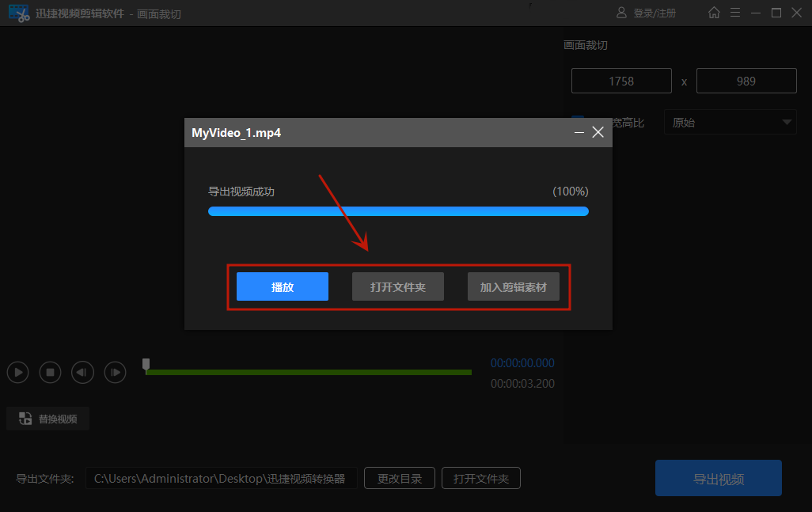Step back one frame with previous-frame icon
This screenshot has height=512, width=812.
(82, 372)
